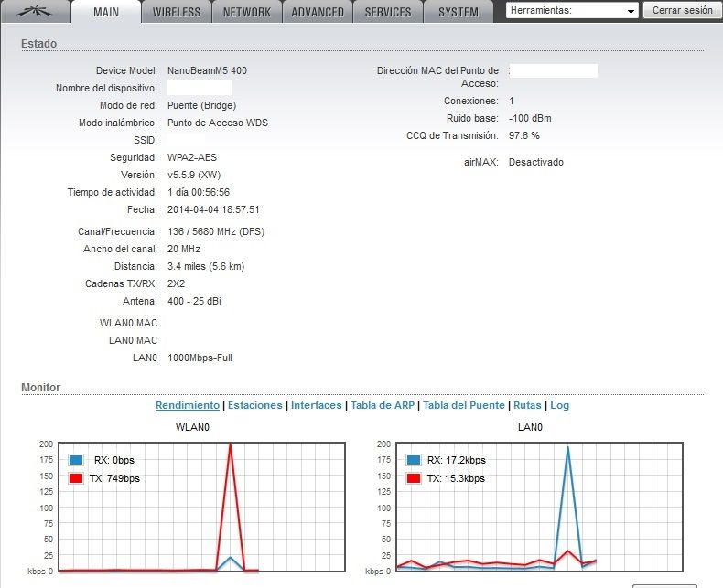
Task: Open the Tabla del Puente link
Action: pos(463,405)
